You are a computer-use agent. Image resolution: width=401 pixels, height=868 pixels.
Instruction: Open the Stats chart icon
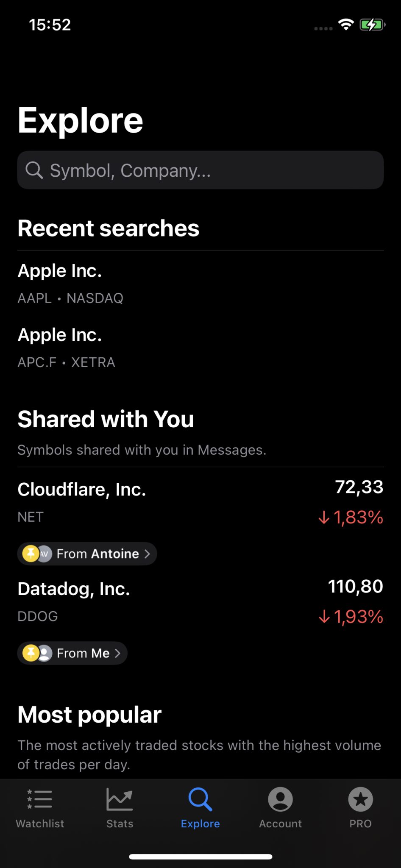tap(120, 799)
